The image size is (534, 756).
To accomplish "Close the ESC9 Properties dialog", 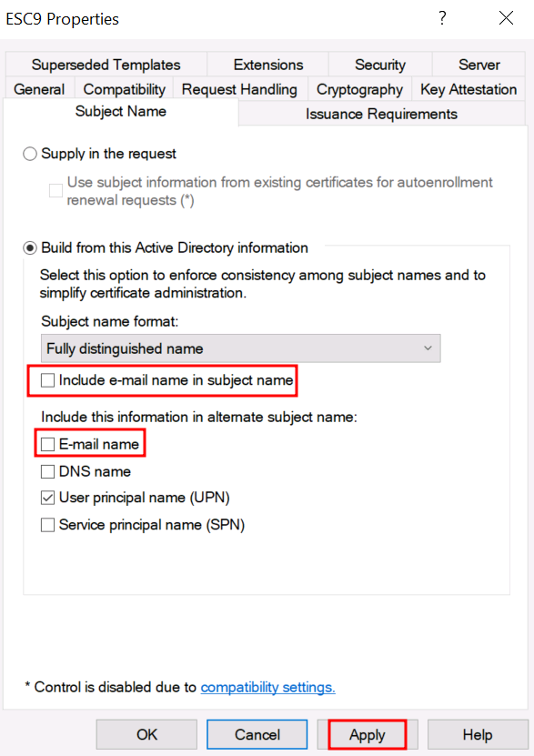I will tap(506, 18).
